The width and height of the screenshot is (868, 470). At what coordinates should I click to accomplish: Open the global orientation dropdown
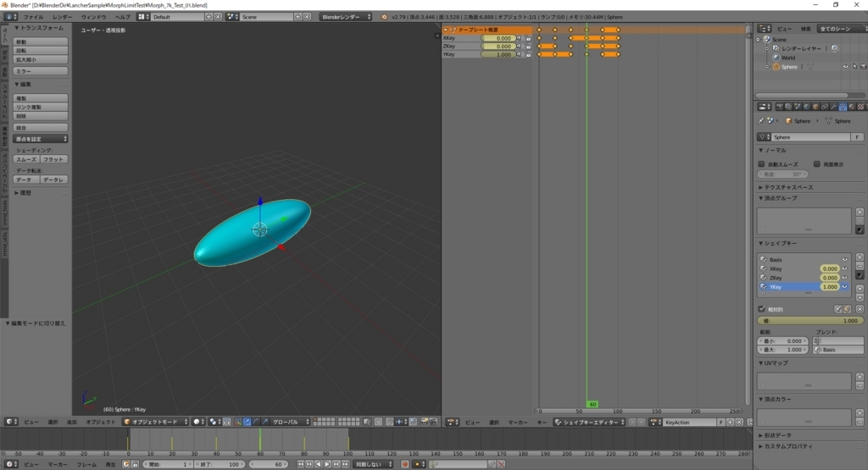pos(289,422)
